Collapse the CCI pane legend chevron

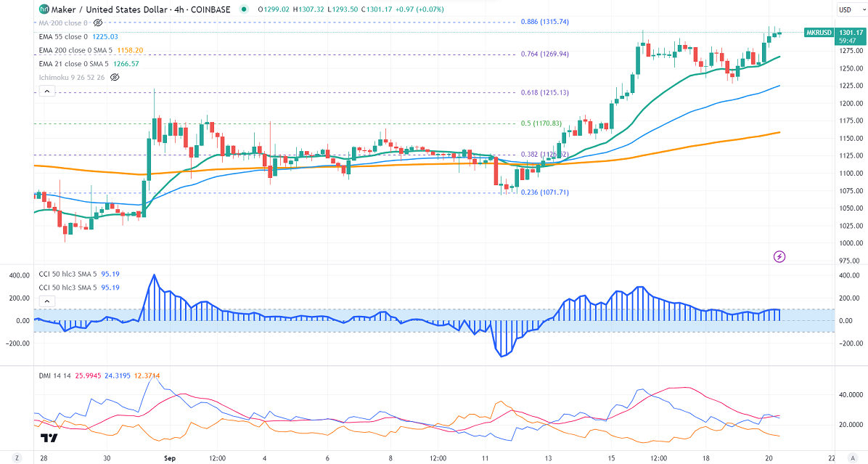[47, 301]
